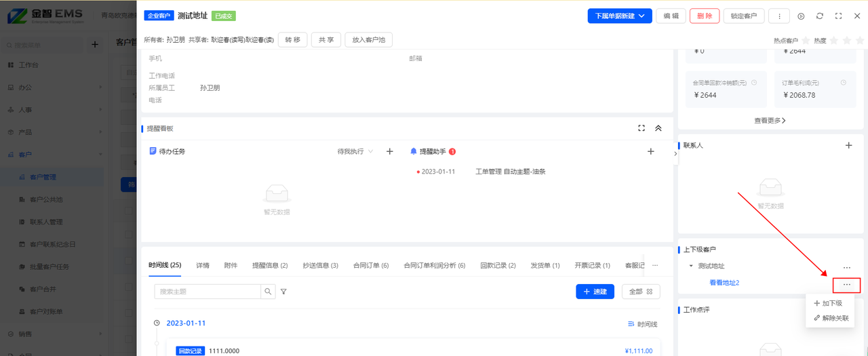
Task: Open 客户公共池 in the sidebar
Action: [x=46, y=199]
